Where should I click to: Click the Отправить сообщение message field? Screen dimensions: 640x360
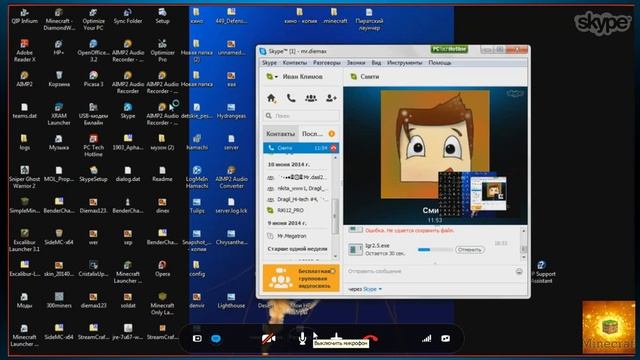[429, 271]
